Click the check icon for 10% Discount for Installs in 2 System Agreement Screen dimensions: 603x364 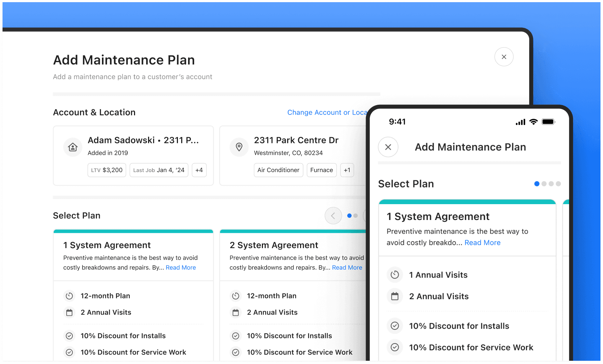(x=236, y=336)
